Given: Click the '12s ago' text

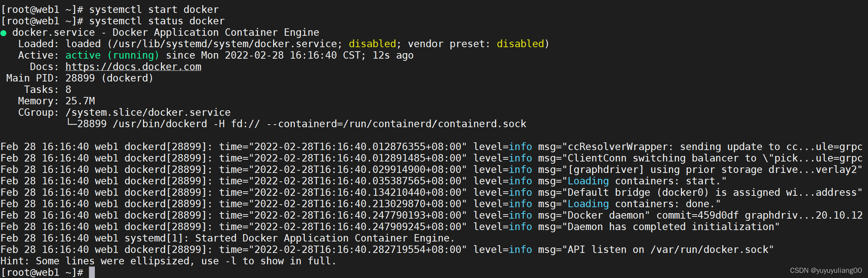Looking at the screenshot, I should click(x=393, y=55).
